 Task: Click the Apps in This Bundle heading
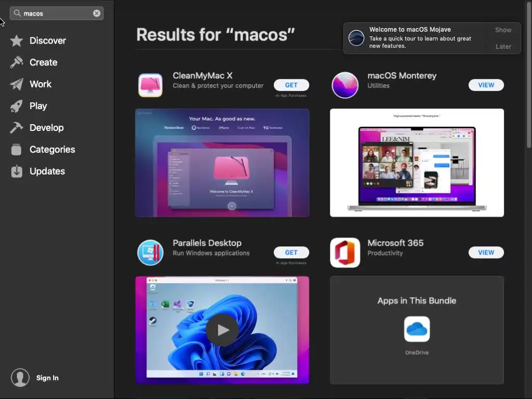(x=417, y=301)
